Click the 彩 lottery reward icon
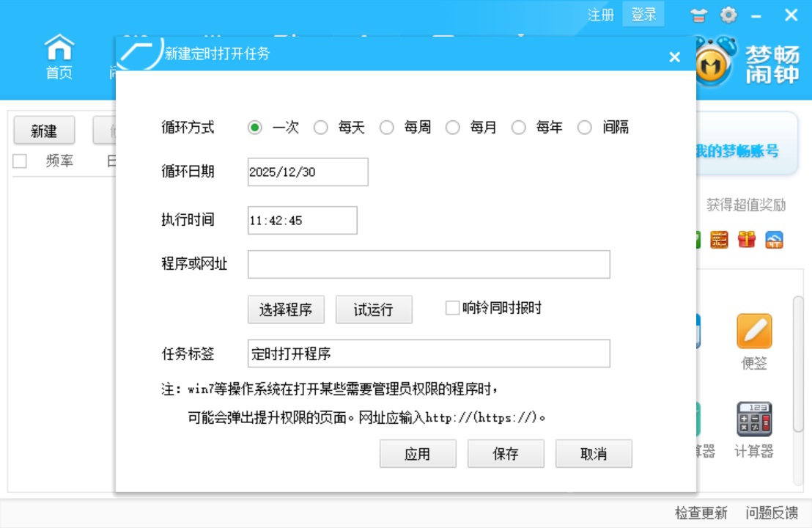 tap(718, 240)
